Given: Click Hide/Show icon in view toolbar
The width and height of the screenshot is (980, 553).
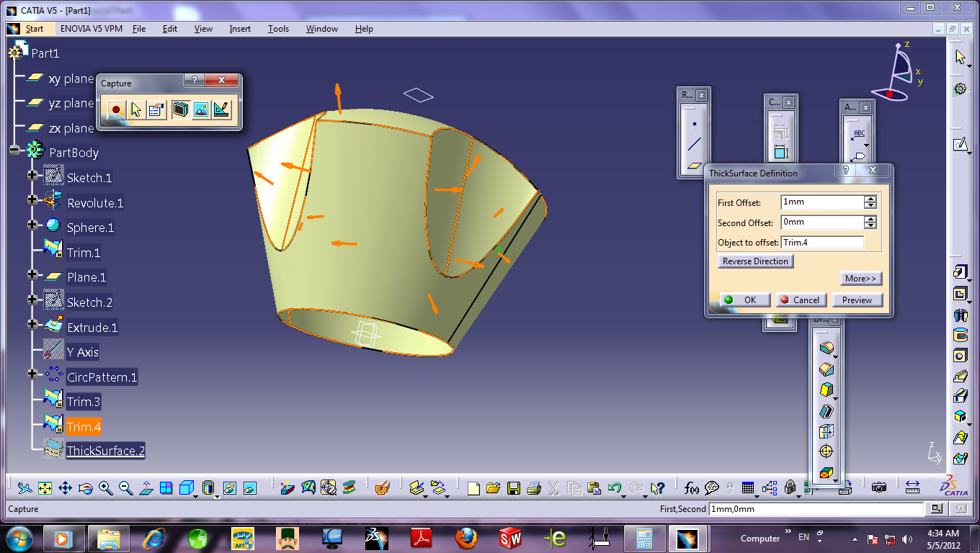Looking at the screenshot, I should click(229, 488).
